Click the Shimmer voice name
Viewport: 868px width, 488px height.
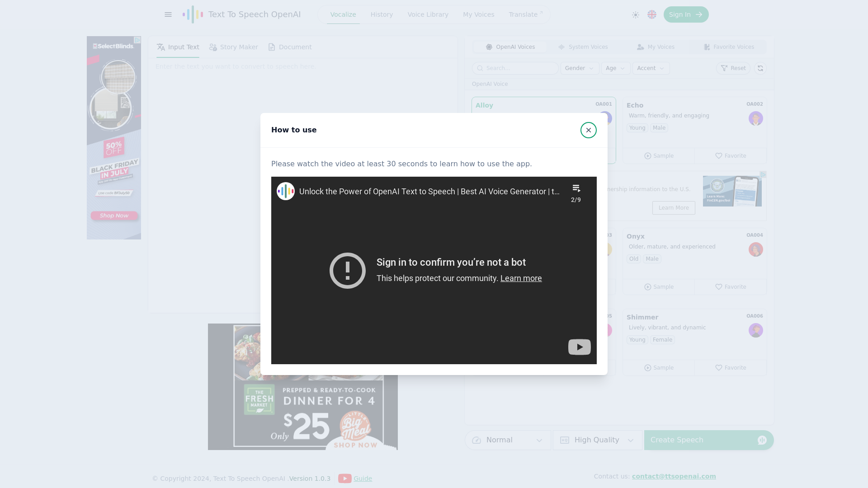[x=642, y=317]
